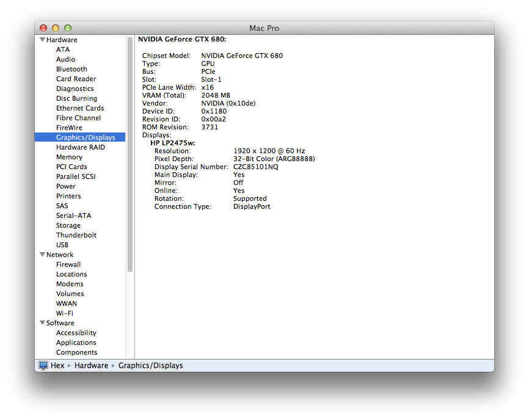Click the Network section heading
This screenshot has width=529, height=420.
pos(60,255)
